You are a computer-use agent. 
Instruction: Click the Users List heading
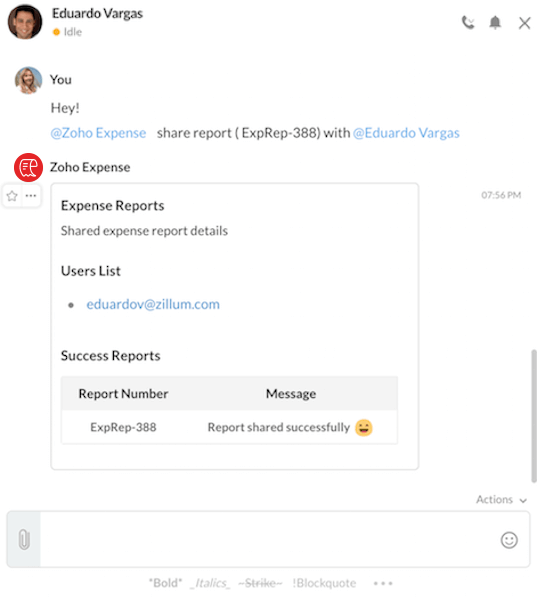click(x=91, y=271)
